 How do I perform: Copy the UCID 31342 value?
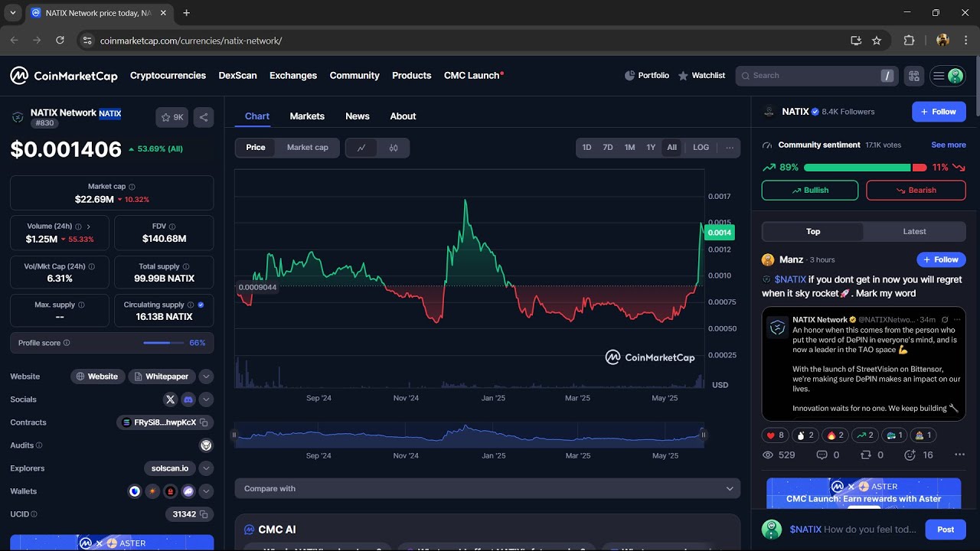[204, 514]
